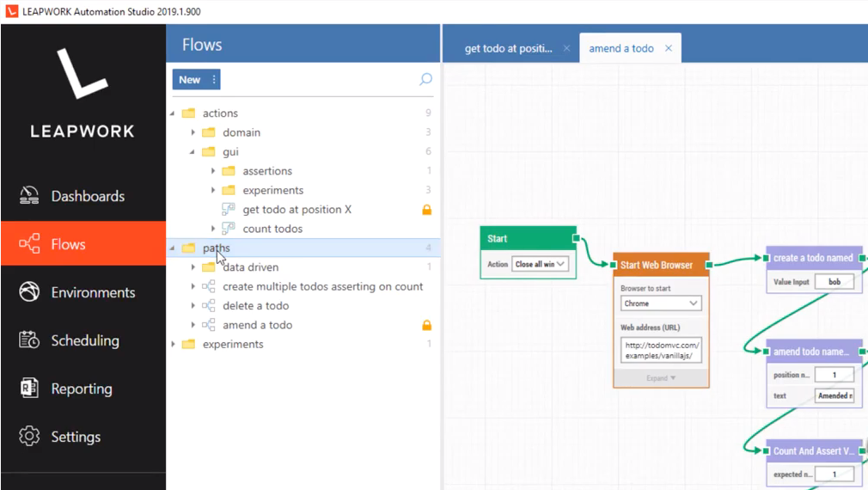868x490 pixels.
Task: Click the Web address URL field
Action: [660, 350]
